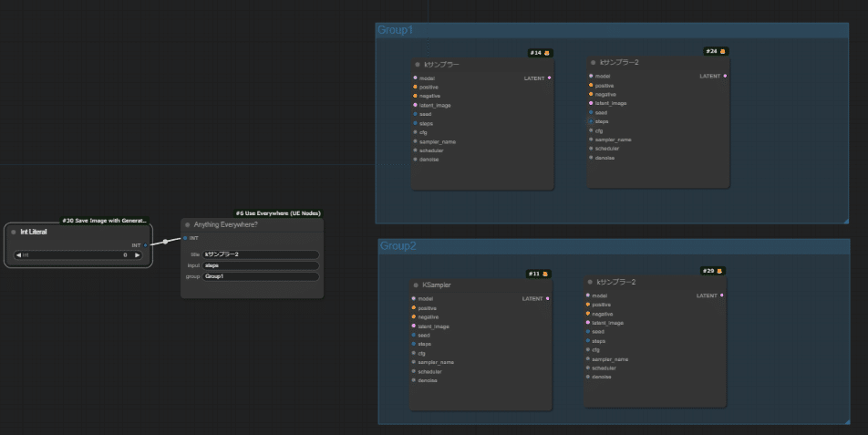868x435 pixels.
Task: Click the LATENT output socket on KSampler #11
Action: pyautogui.click(x=547, y=299)
